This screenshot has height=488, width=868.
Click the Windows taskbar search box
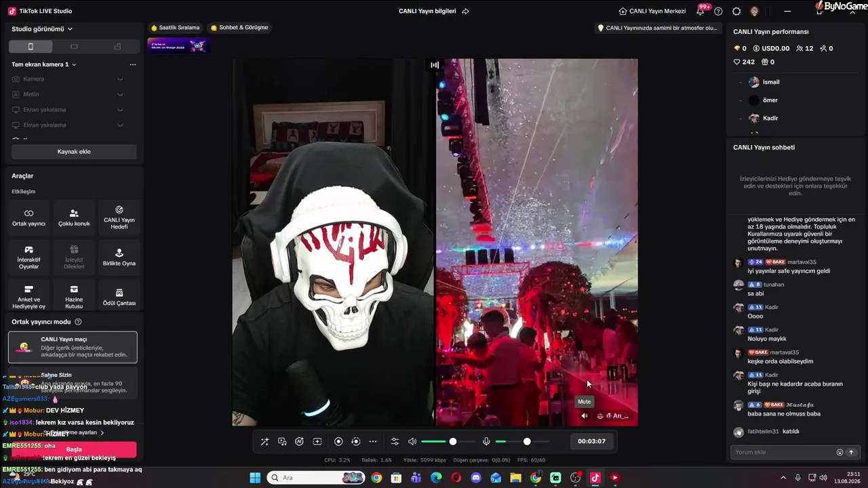point(316,478)
